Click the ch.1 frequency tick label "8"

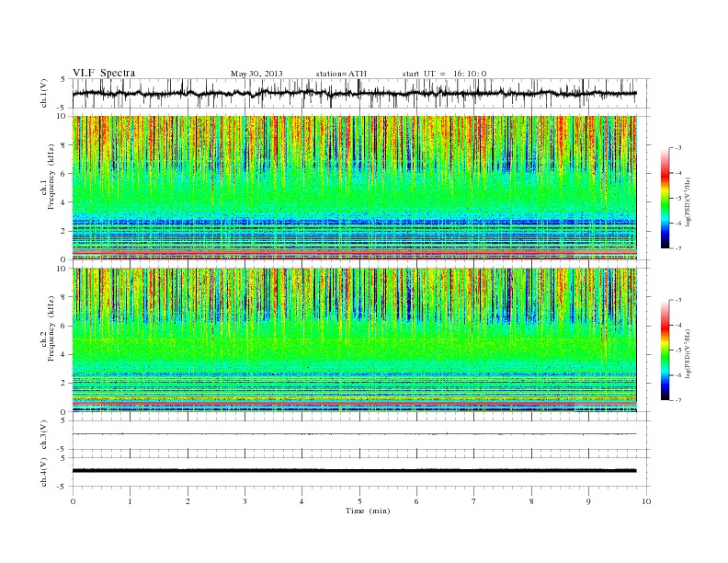click(x=63, y=145)
